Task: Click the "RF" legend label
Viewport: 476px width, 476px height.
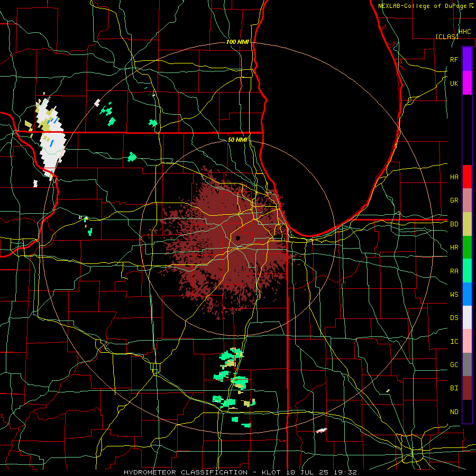Action: tap(454, 59)
